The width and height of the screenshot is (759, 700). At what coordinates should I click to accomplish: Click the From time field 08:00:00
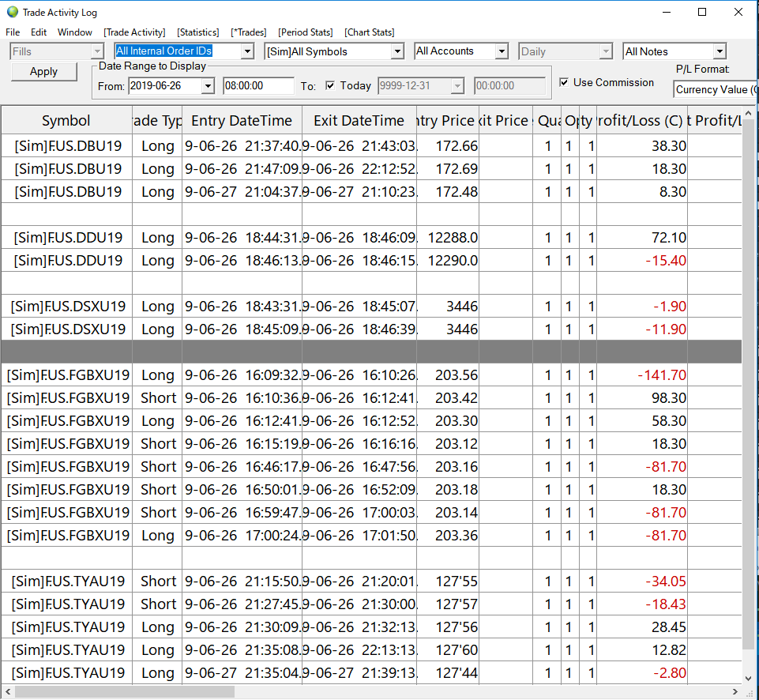258,85
